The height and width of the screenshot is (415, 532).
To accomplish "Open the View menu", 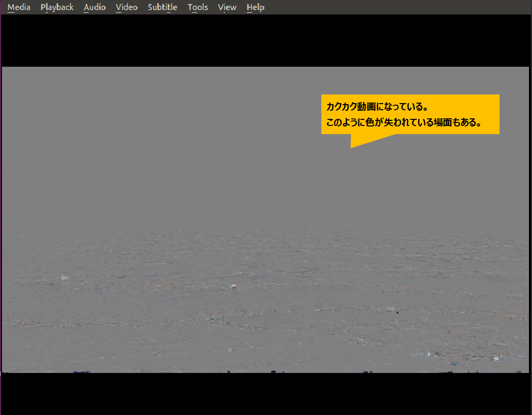I will click(x=227, y=7).
